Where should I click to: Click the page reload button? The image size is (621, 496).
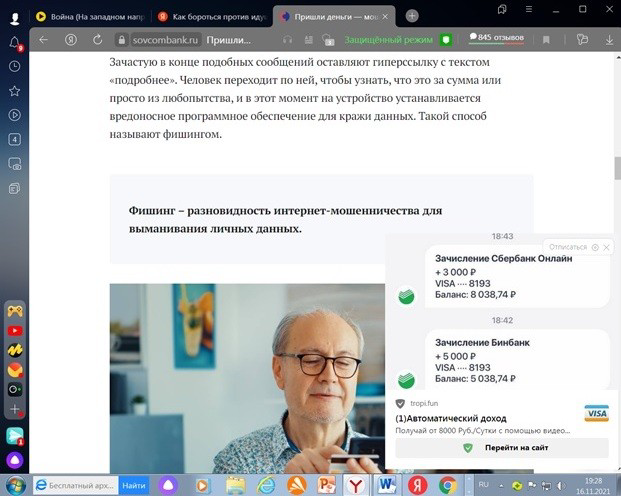click(98, 39)
